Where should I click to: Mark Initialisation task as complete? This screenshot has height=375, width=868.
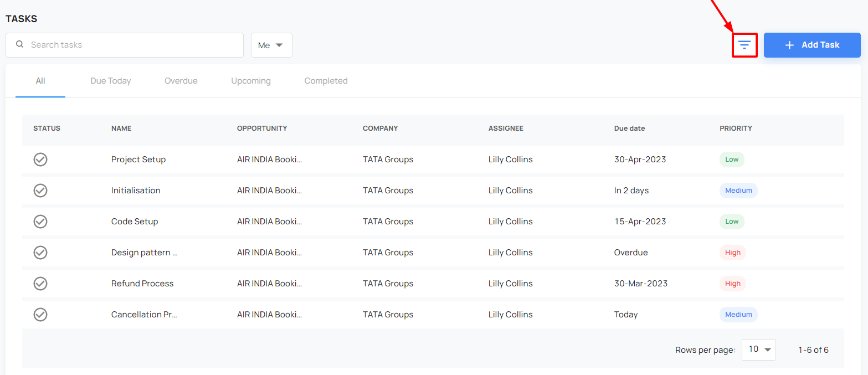(40, 191)
